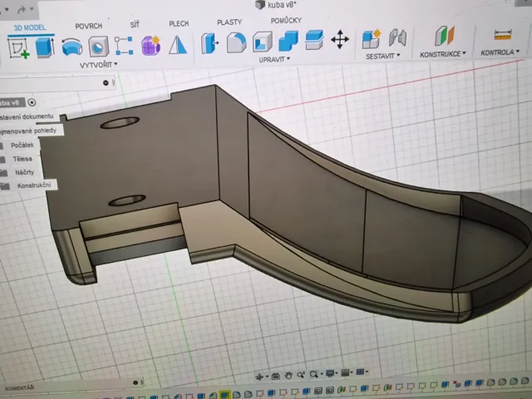Open the VYTVOŘIT dropdown menu
The image size is (532, 399).
pos(98,65)
